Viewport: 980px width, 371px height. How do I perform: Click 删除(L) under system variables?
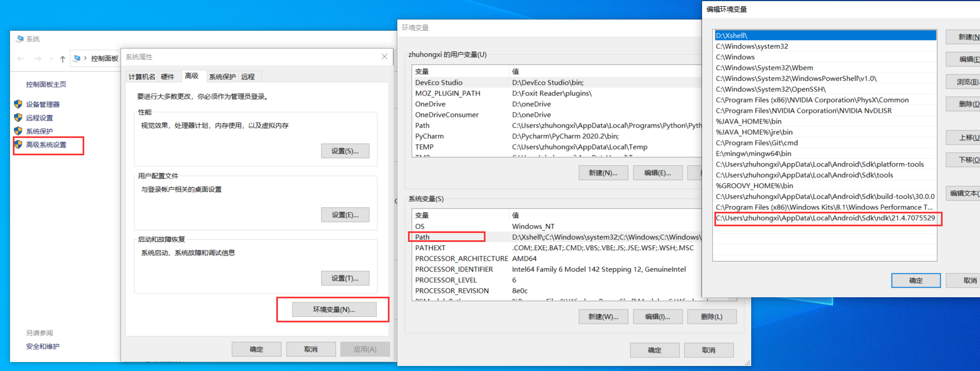pyautogui.click(x=712, y=317)
